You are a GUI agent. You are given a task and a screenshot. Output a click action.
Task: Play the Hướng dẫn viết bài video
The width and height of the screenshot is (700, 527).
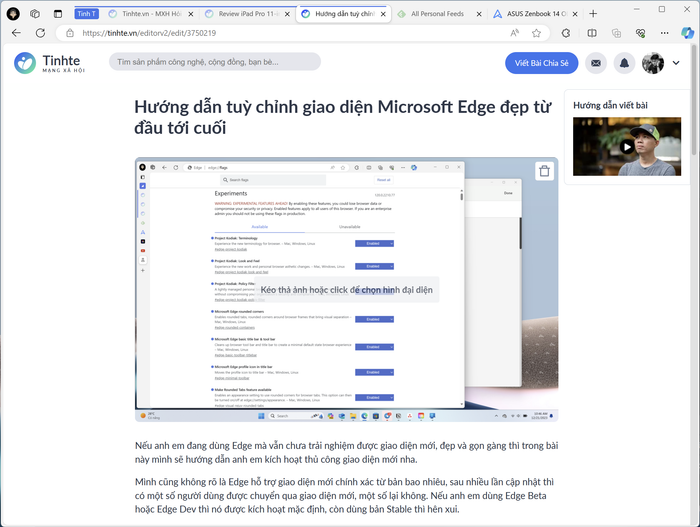[627, 146]
